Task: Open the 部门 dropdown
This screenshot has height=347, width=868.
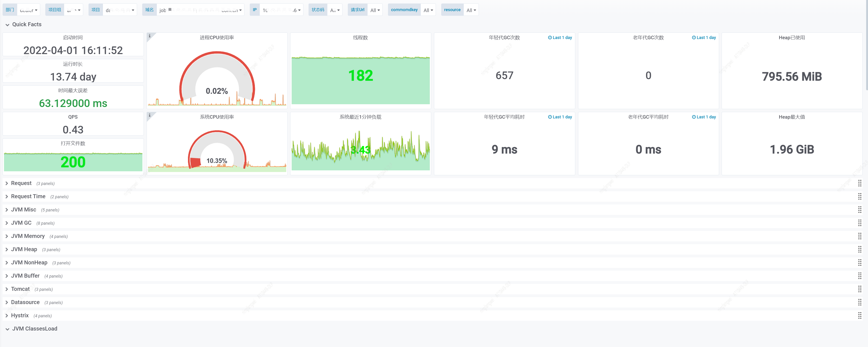Action: (28, 10)
